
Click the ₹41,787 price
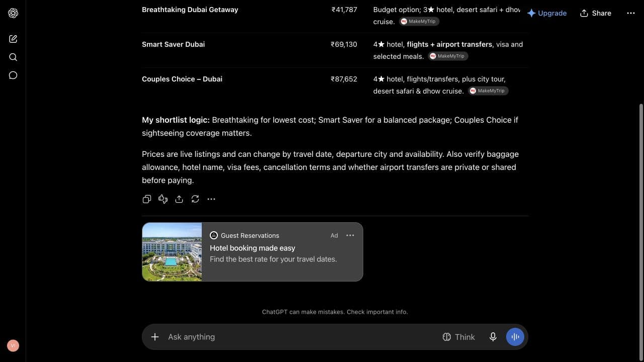[x=344, y=10]
